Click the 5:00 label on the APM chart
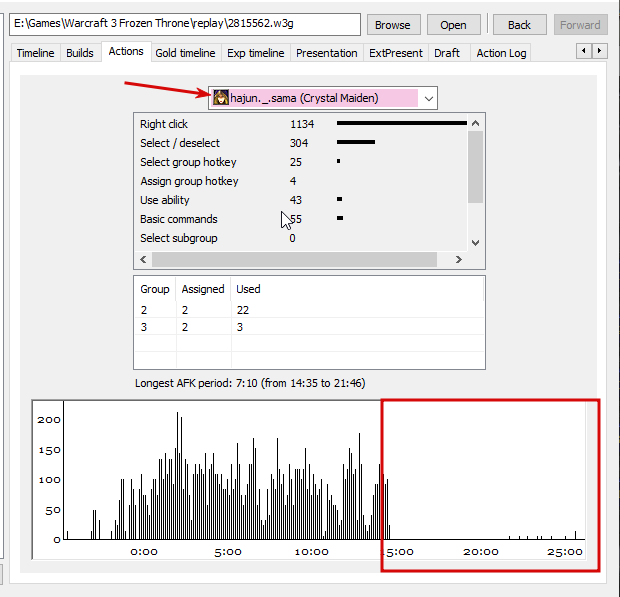 point(228,552)
